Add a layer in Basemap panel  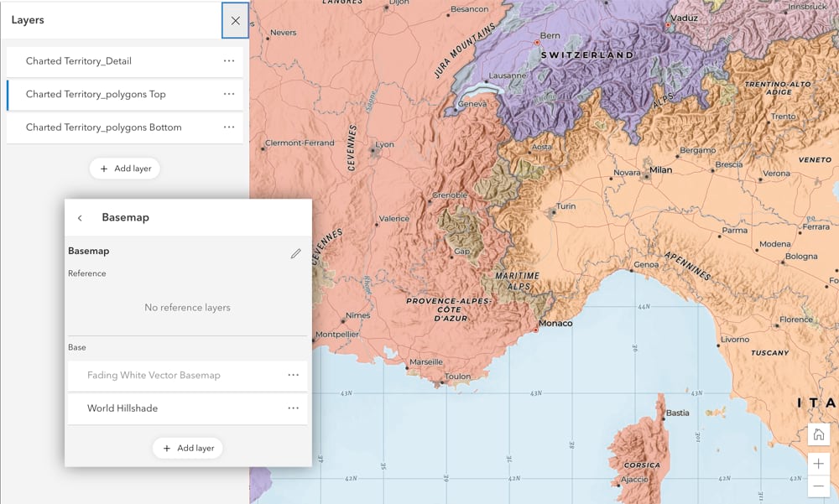[188, 449]
